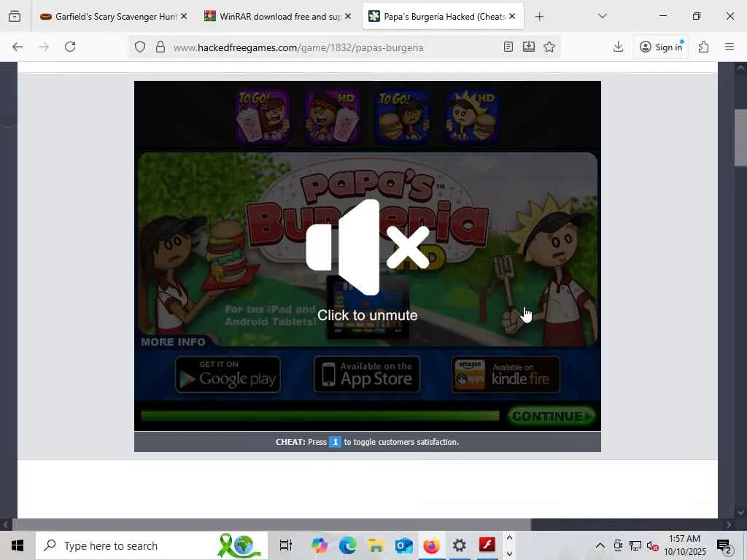This screenshot has width=747, height=560.
Task: Switch to the WinRAR download tab
Action: [279, 17]
